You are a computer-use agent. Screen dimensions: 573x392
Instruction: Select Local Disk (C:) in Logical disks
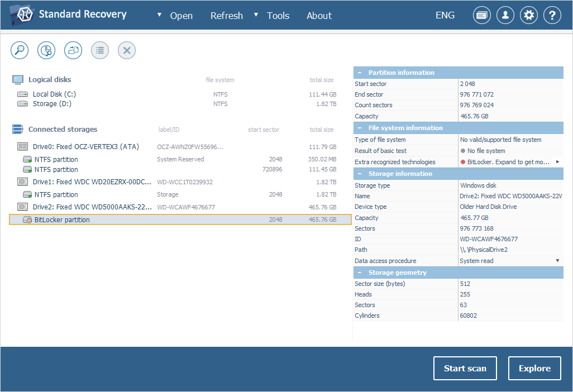coord(54,94)
